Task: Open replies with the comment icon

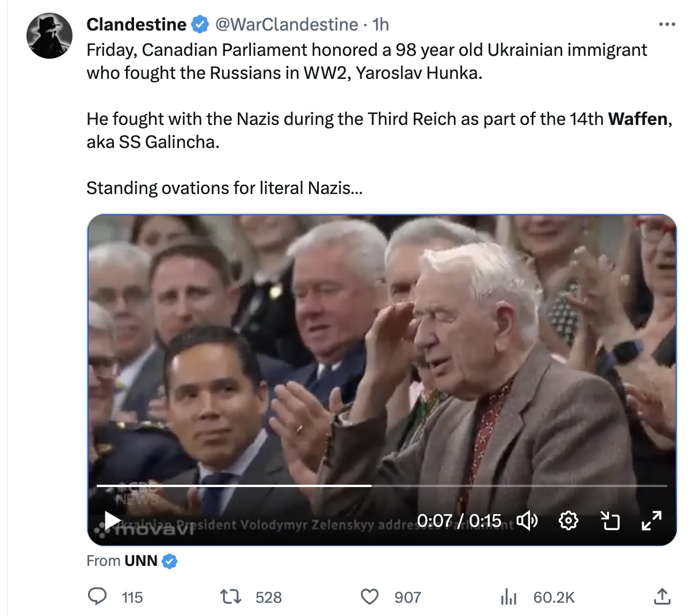Action: 97,596
